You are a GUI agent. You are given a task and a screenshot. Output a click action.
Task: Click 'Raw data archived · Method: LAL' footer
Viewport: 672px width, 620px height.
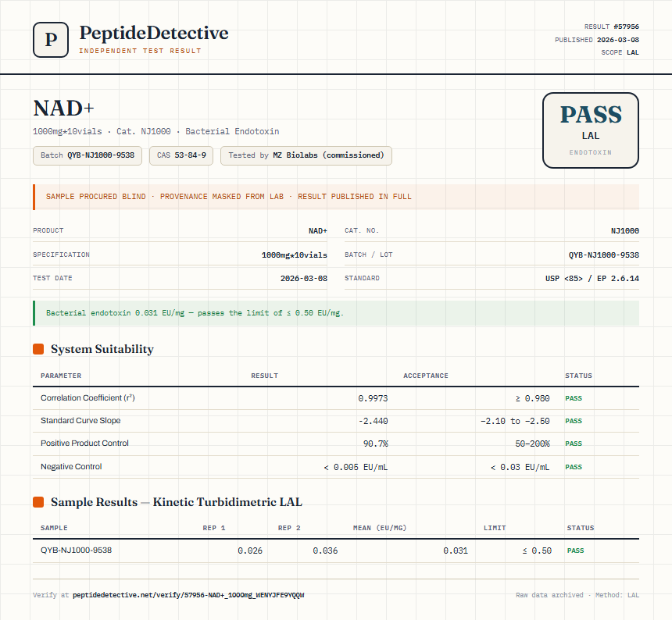point(577,595)
